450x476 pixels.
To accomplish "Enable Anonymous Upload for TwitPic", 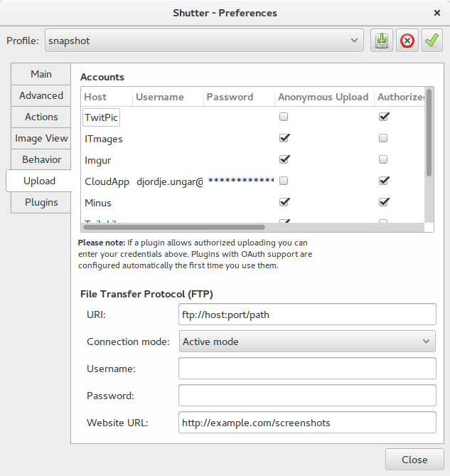I will [284, 117].
